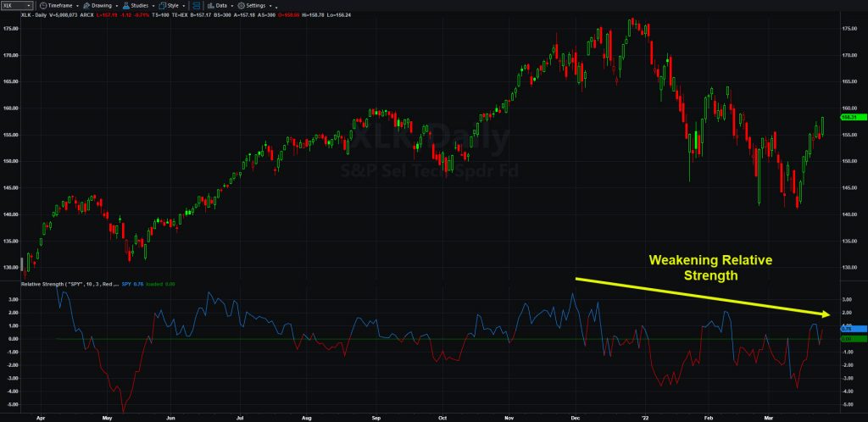
Task: Click the A=157.18 ask readout
Action: point(245,14)
